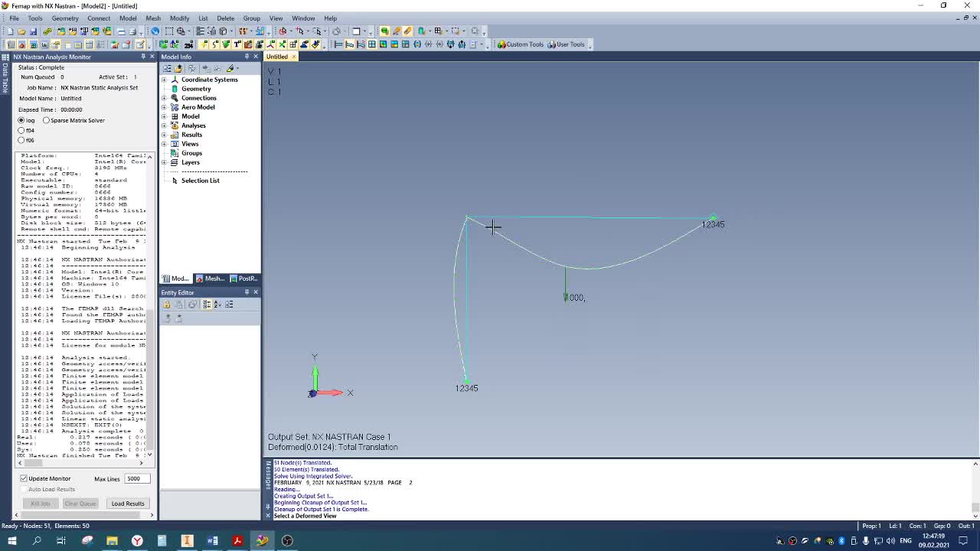Expand the Views tree node
This screenshot has height=551, width=980.
click(165, 144)
